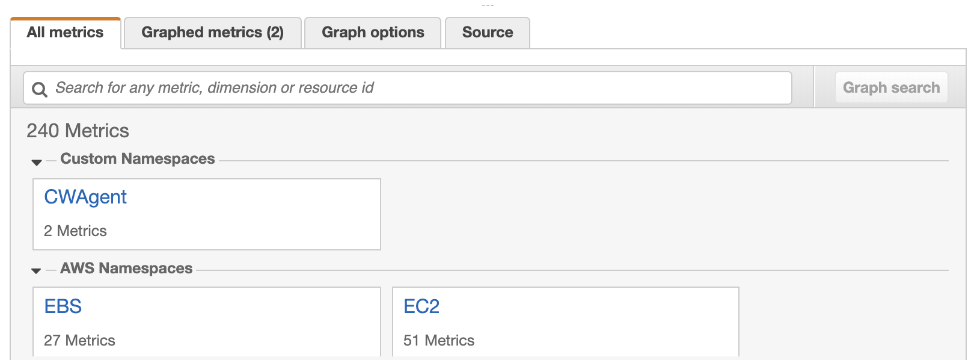Select the CWAgent namespace card
980x360 pixels.
[x=206, y=214]
